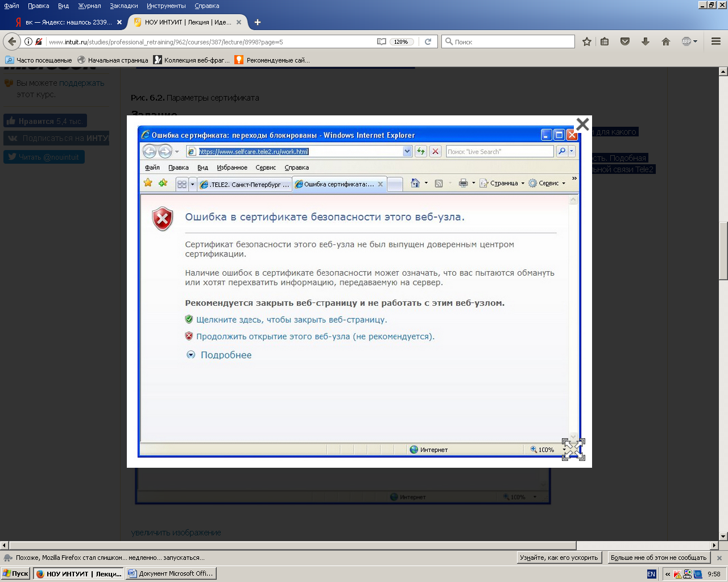Open the Пуск start menu
This screenshot has width=728, height=582.
15,573
